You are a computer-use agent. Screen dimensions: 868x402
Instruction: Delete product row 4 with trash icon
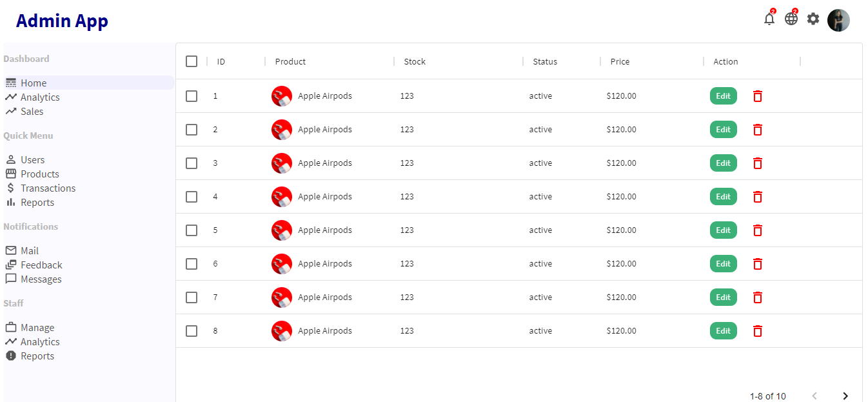coord(758,197)
